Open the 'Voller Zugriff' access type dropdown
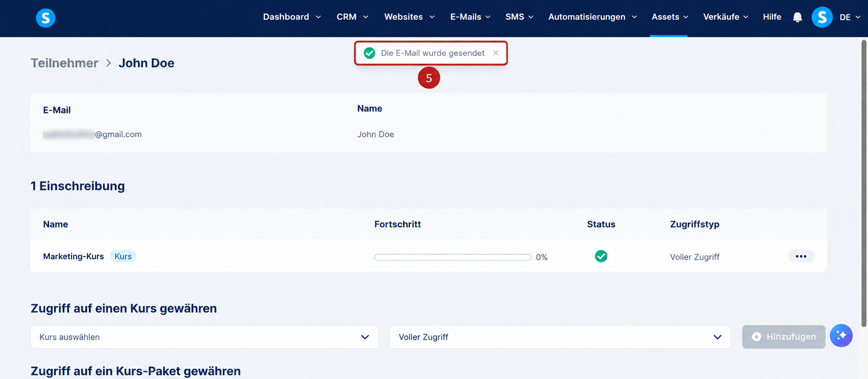This screenshot has height=379, width=868. pos(560,337)
